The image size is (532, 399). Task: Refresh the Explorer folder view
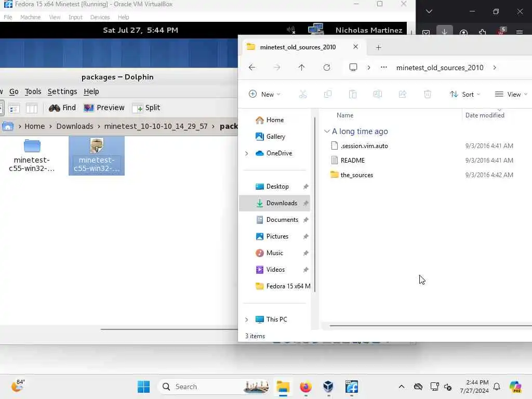[327, 68]
